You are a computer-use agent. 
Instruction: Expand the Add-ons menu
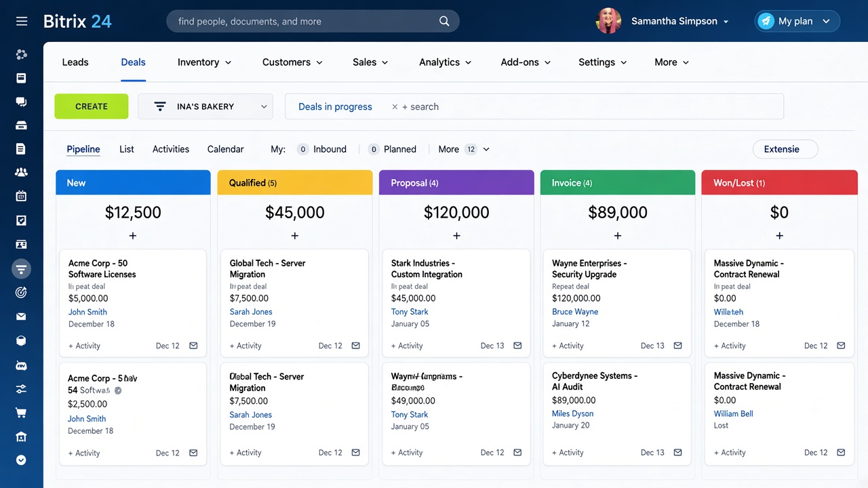(526, 62)
